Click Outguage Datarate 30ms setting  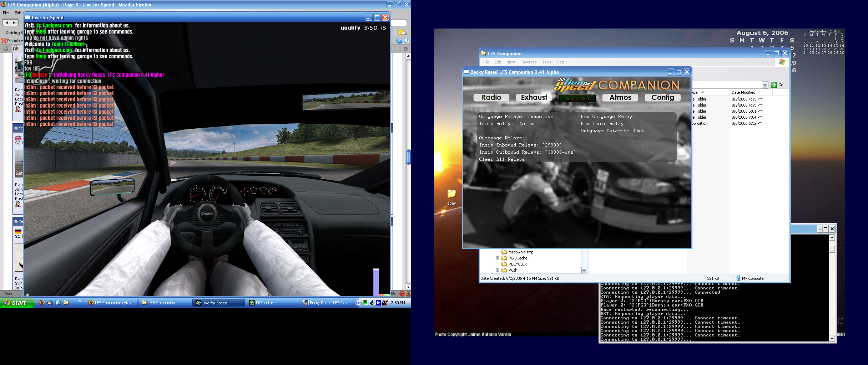(612, 131)
